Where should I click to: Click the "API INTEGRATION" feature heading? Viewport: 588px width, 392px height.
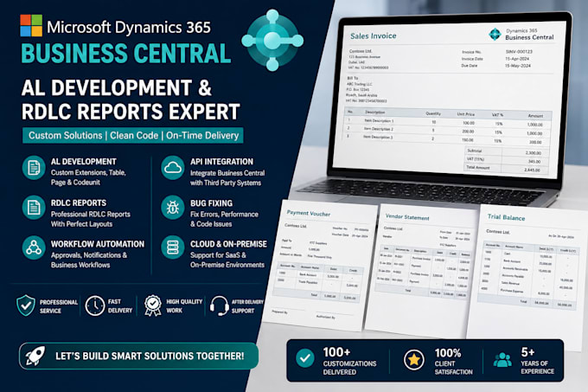click(x=221, y=162)
